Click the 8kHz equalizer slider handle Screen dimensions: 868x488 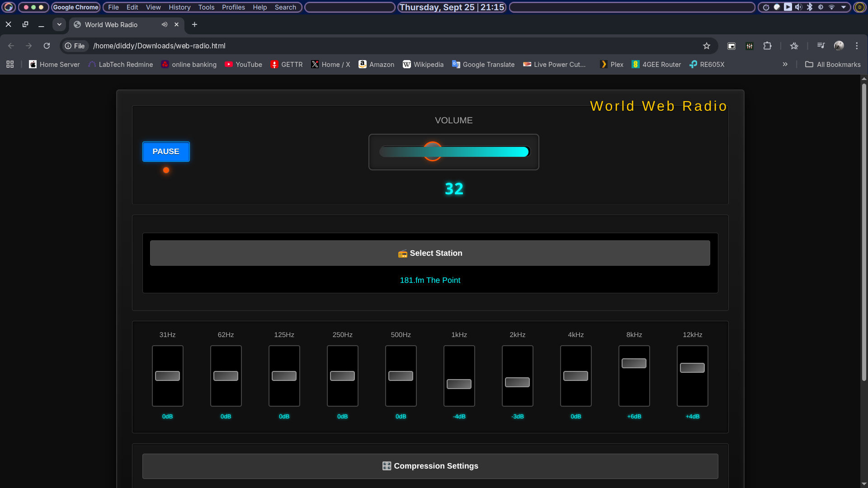point(634,363)
